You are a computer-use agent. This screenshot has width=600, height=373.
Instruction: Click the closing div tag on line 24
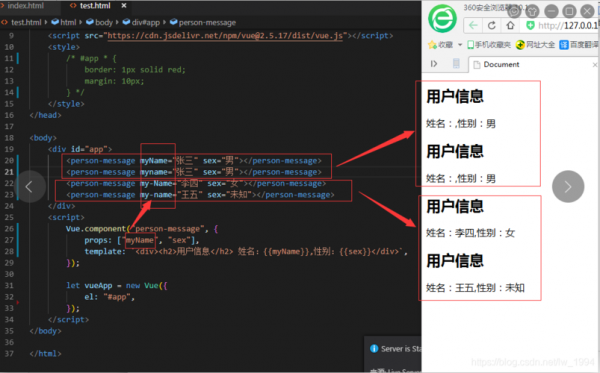coord(62,206)
